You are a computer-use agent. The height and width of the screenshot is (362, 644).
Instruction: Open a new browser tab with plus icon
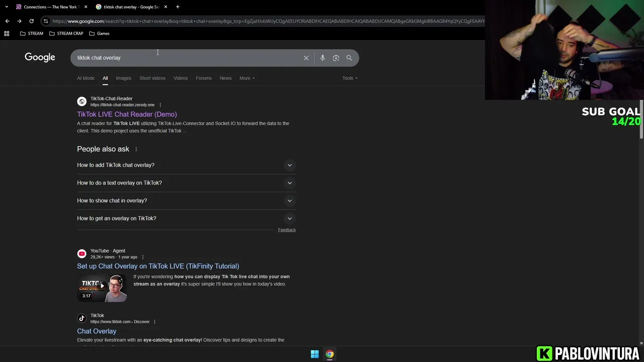178,7
